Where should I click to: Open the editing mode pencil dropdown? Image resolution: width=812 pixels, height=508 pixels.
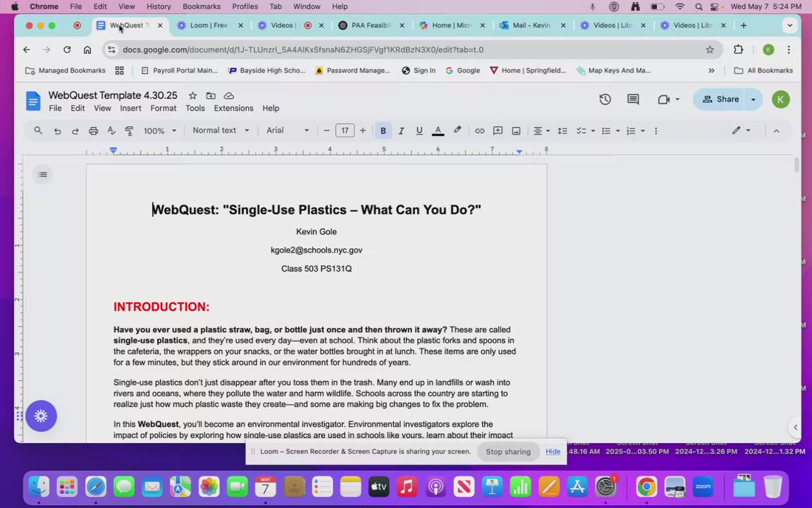(741, 131)
